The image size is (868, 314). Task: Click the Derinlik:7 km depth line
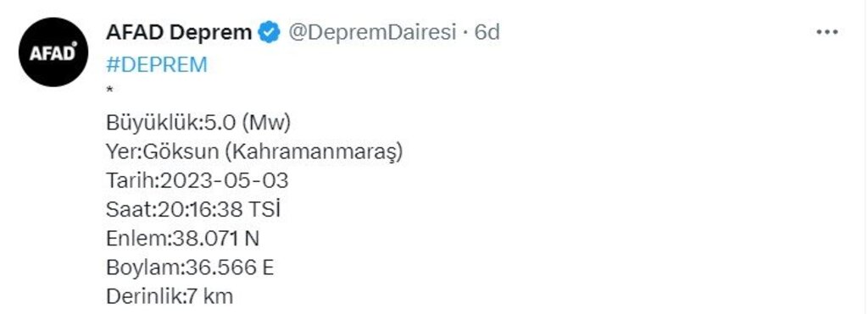pyautogui.click(x=170, y=297)
